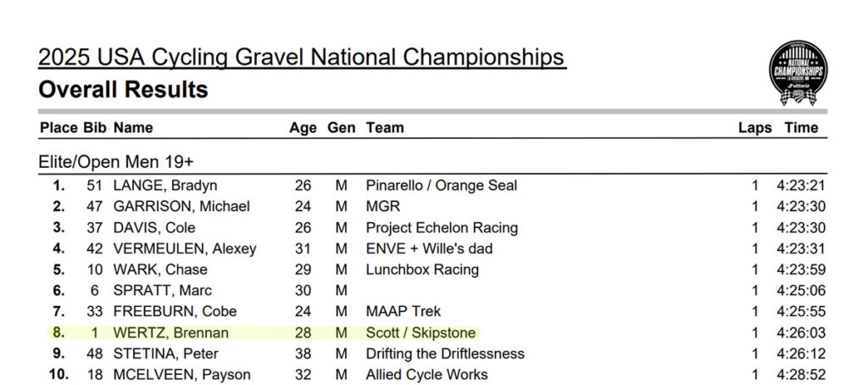The height and width of the screenshot is (385, 868).
Task: Select the winner LANGE, Bradyn row
Action: (x=433, y=186)
